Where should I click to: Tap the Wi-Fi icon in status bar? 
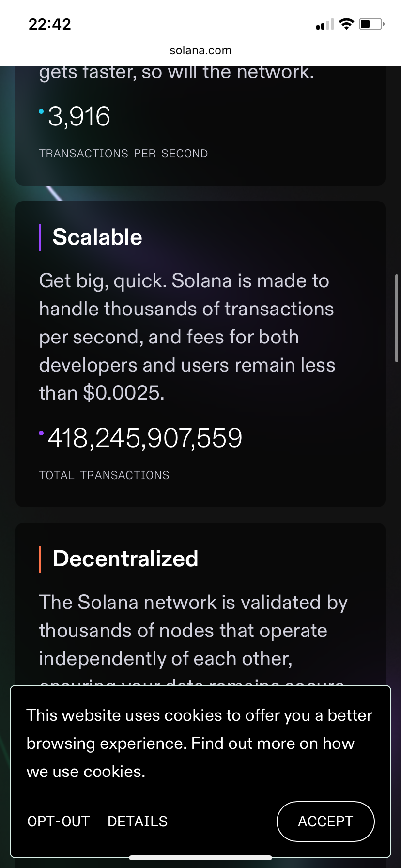tap(346, 24)
